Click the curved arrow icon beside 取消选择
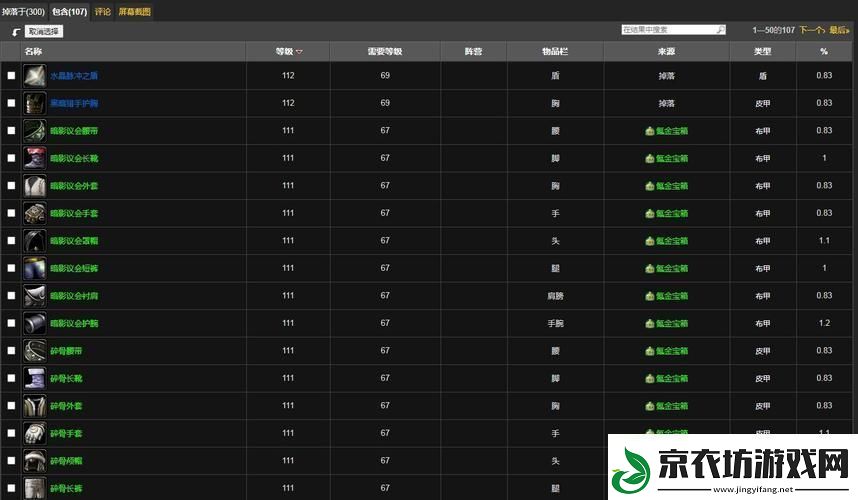The image size is (858, 500). (16, 32)
